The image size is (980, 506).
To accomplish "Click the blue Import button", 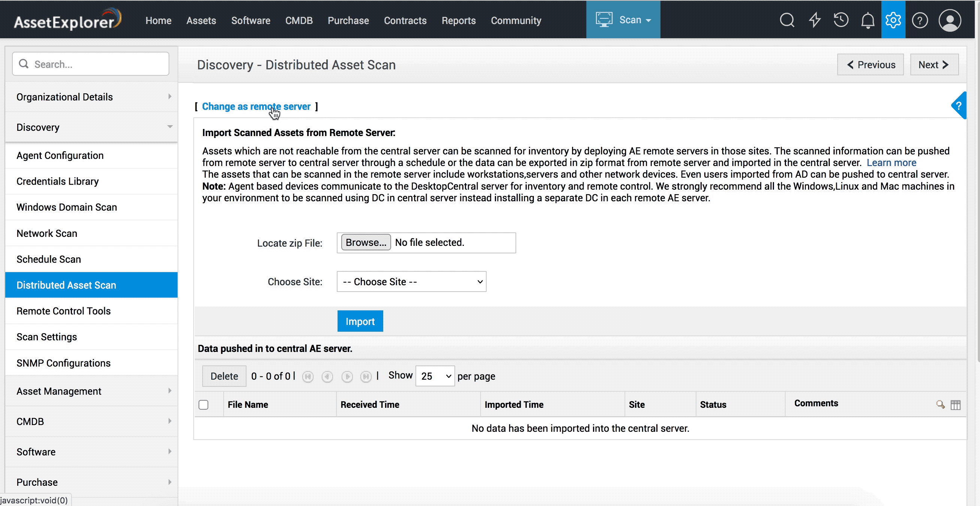I will [360, 321].
